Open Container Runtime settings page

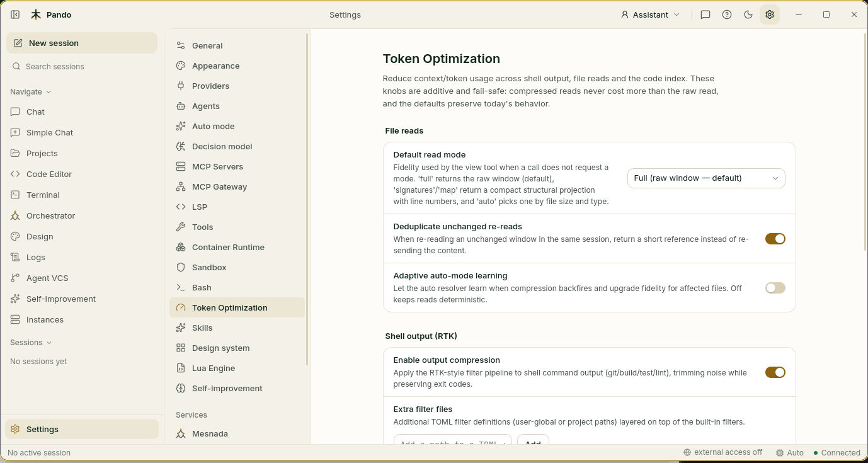(x=237, y=247)
